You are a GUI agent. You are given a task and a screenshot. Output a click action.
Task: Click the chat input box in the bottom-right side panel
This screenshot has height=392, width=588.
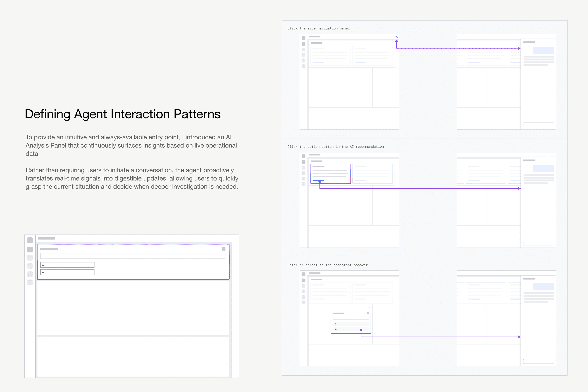click(538, 361)
